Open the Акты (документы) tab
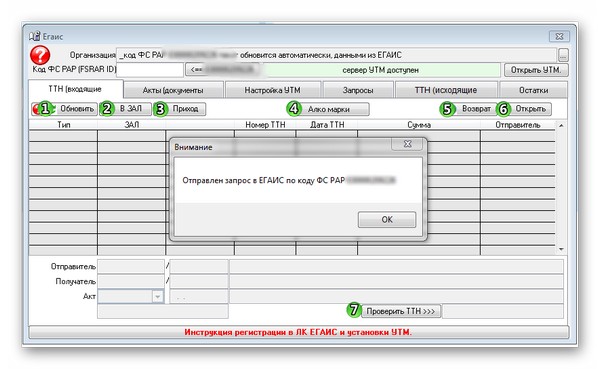Viewport: 600px width, 369px height. coord(173,90)
